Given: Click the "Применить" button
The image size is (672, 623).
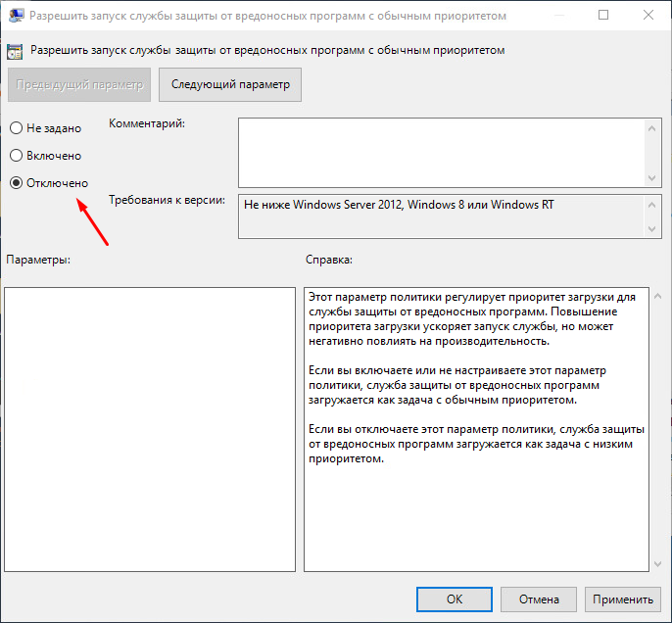Looking at the screenshot, I should 622,599.
